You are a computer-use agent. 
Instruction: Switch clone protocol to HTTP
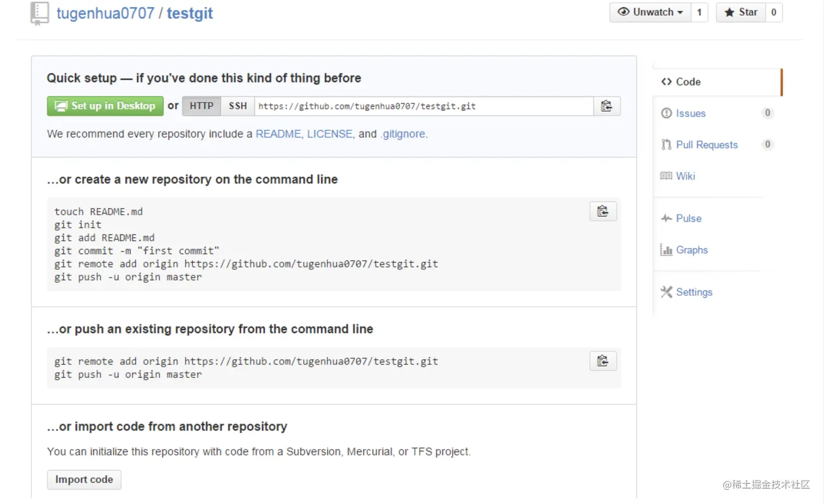pyautogui.click(x=202, y=106)
